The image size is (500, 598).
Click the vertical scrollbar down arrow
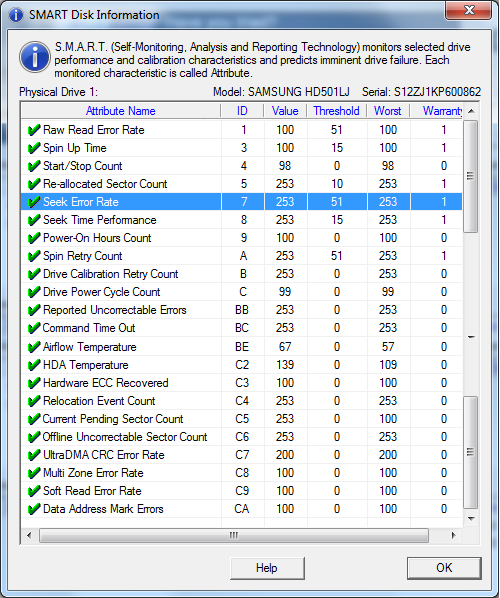pyautogui.click(x=471, y=519)
